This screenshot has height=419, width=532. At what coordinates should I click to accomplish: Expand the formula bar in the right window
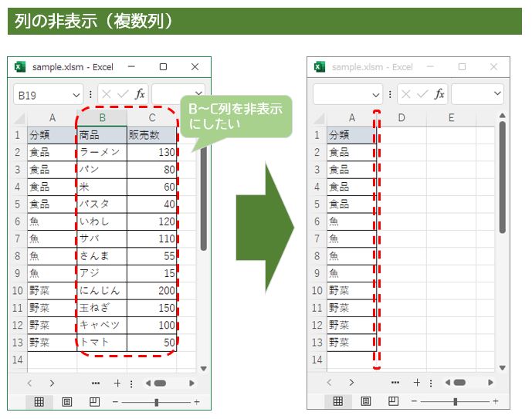point(497,93)
